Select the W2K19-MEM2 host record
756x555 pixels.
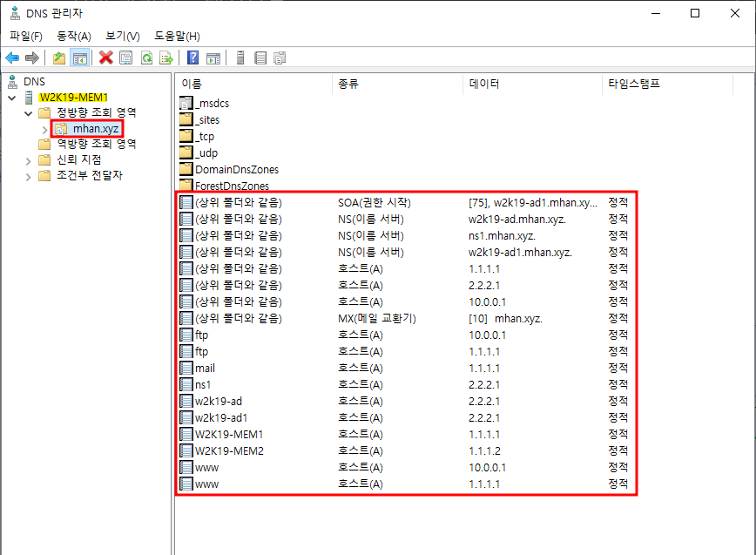pos(404,450)
